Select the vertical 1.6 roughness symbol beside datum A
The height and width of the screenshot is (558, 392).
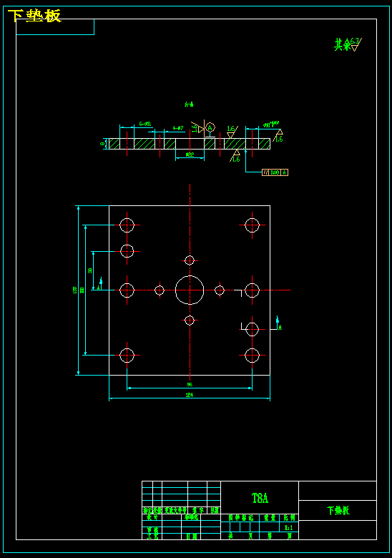[x=197, y=127]
